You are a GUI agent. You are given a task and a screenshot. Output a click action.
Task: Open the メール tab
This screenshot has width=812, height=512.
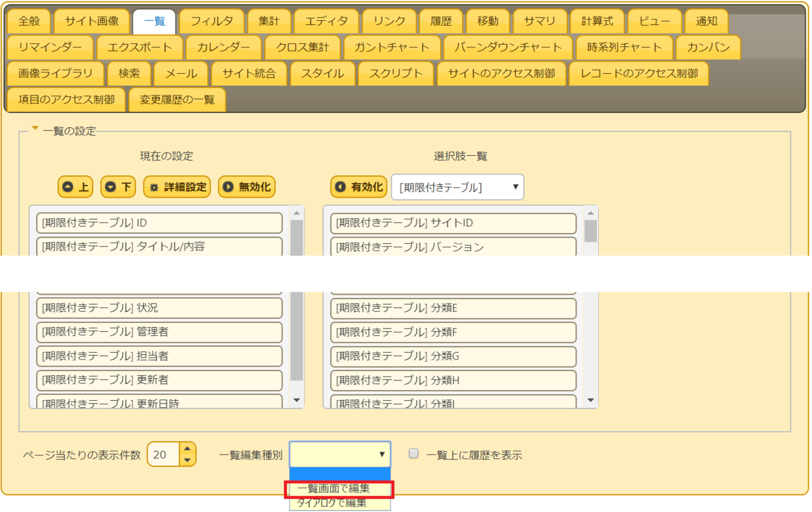click(181, 73)
